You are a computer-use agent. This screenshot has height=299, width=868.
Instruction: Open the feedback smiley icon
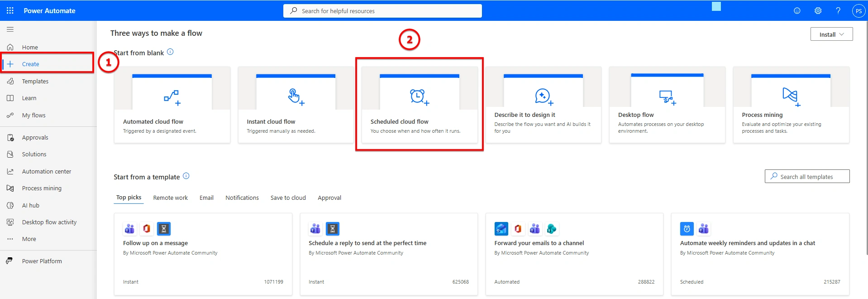tap(797, 10)
